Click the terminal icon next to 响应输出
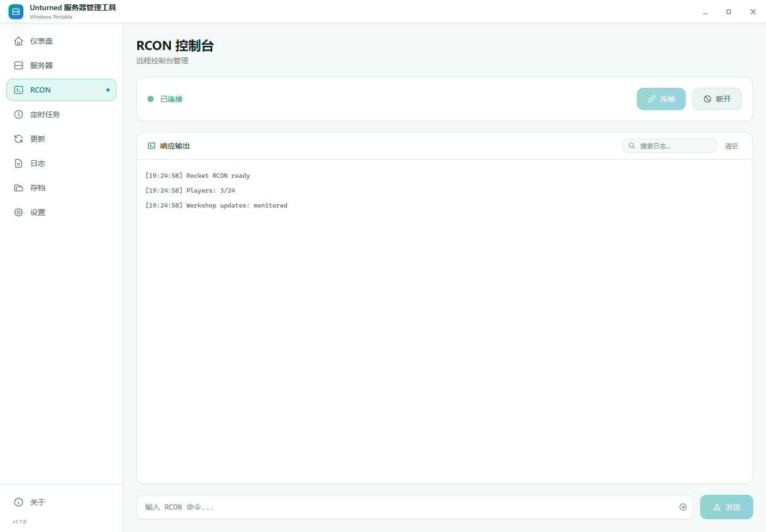Screen dimensions: 766x532 [x=152, y=146]
